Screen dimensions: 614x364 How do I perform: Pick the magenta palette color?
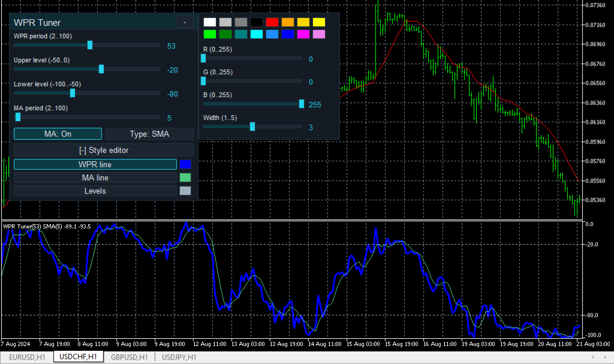[303, 34]
